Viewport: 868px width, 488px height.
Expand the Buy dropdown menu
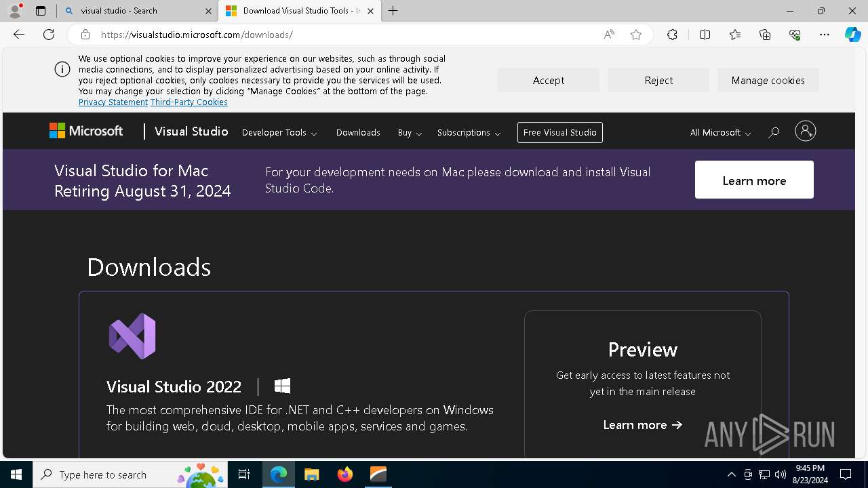pyautogui.click(x=410, y=133)
